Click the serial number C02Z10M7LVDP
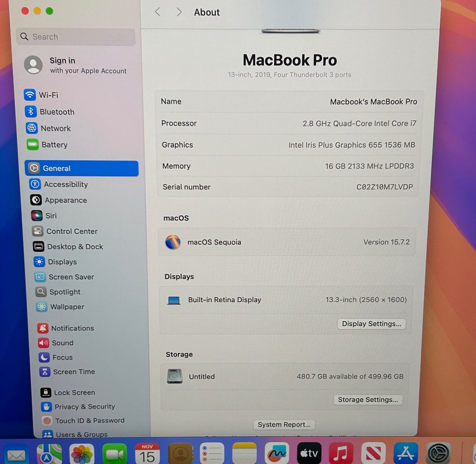Viewport: 476px width, 464px height. (x=385, y=187)
